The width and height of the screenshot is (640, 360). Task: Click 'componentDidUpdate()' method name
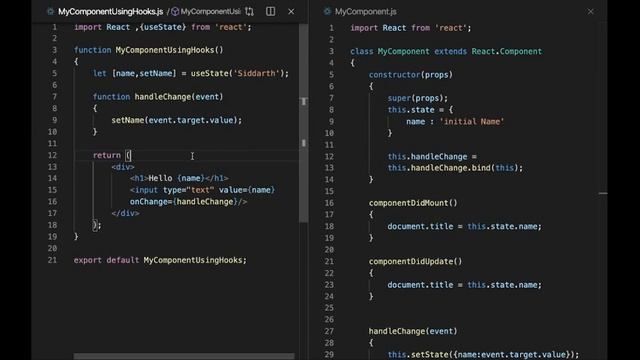416,261
